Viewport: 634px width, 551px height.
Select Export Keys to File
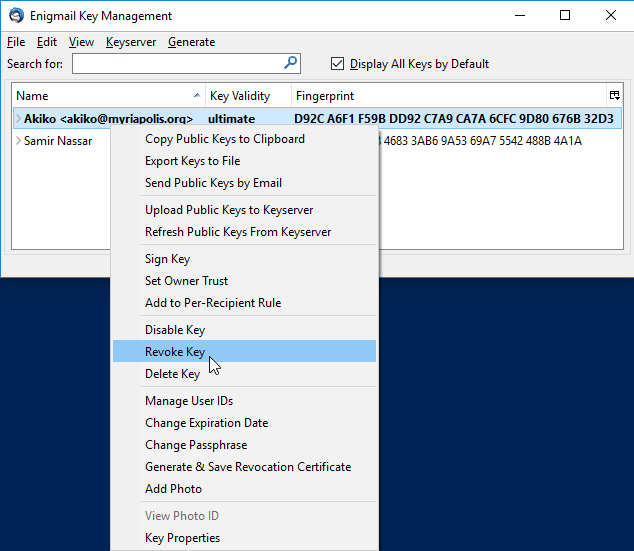244,161
